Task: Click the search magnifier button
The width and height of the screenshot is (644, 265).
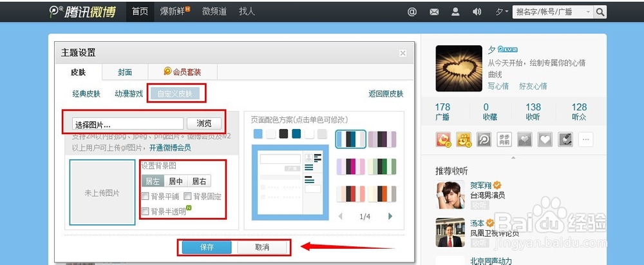Action: [x=600, y=12]
